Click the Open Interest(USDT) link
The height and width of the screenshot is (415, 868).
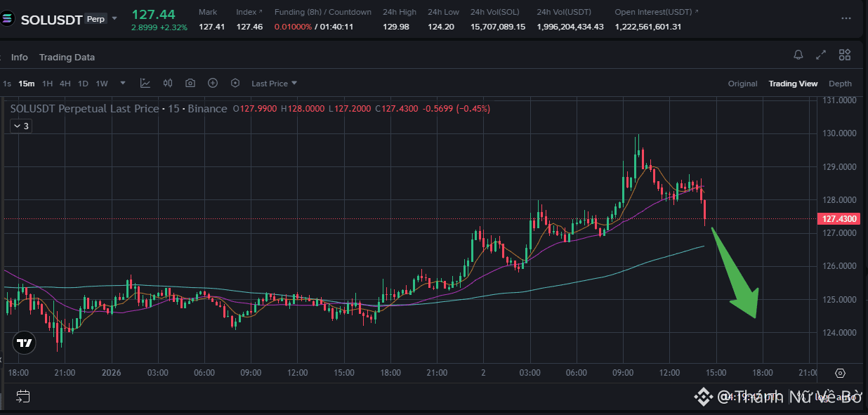pyautogui.click(x=657, y=12)
